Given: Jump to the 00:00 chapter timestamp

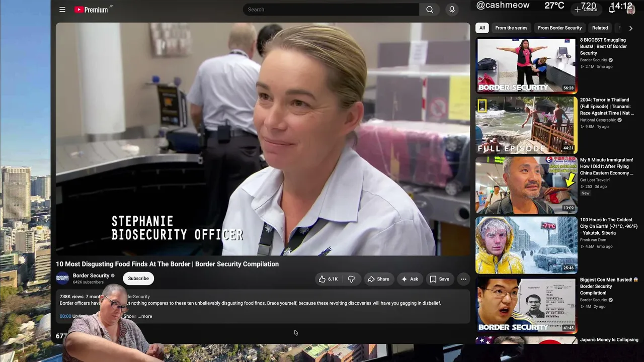Looking at the screenshot, I should [65, 316].
